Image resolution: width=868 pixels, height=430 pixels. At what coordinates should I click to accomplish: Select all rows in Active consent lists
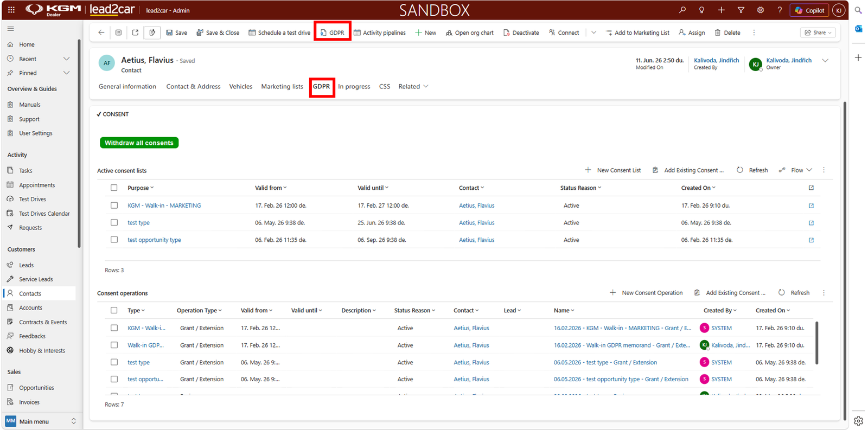(x=114, y=188)
